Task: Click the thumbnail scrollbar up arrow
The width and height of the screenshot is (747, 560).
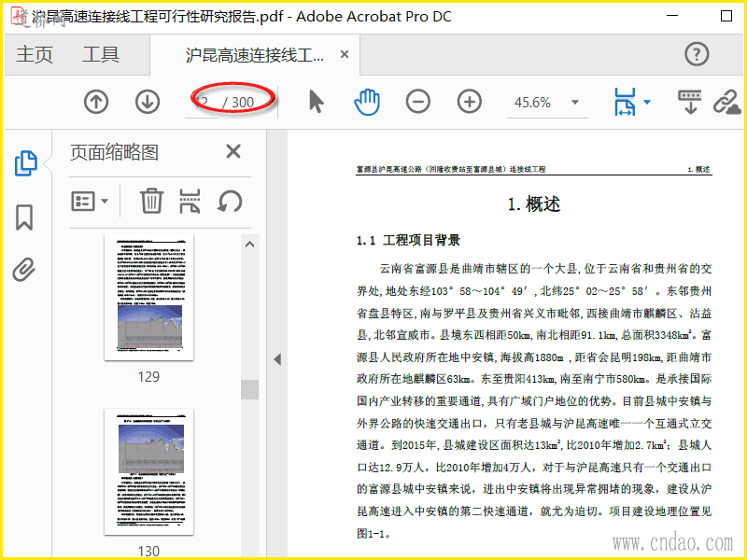Action: (249, 245)
